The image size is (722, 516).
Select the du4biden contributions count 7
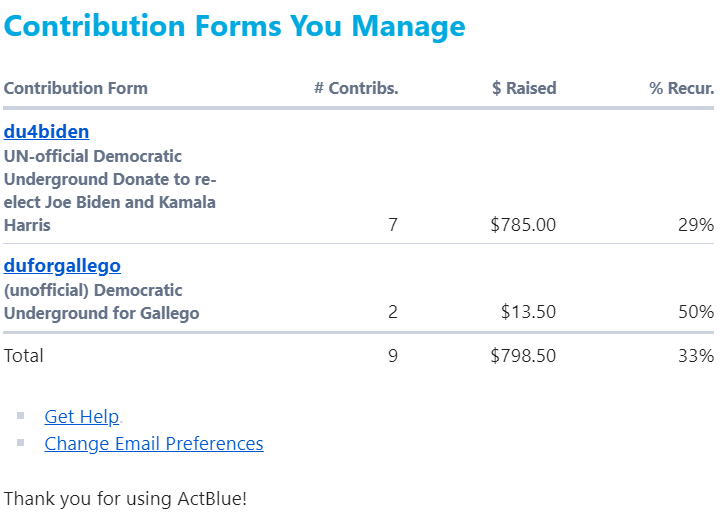tap(392, 225)
